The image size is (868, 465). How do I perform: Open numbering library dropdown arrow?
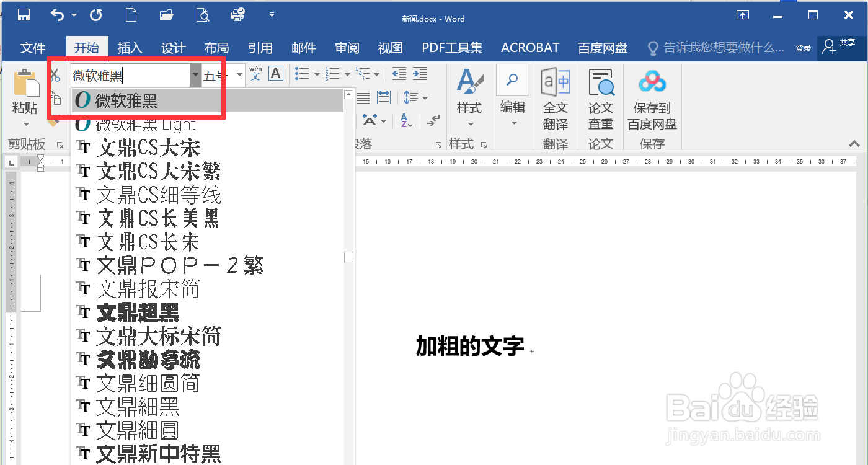[347, 75]
